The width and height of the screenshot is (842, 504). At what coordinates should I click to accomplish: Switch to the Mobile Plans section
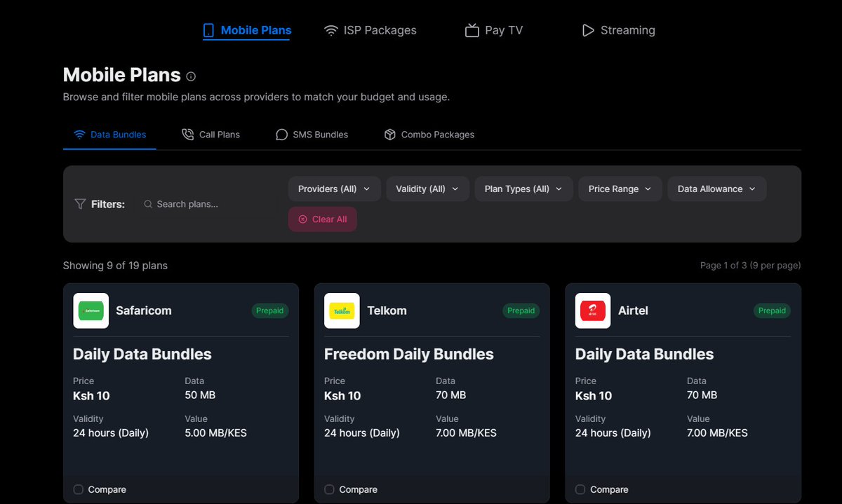247,31
